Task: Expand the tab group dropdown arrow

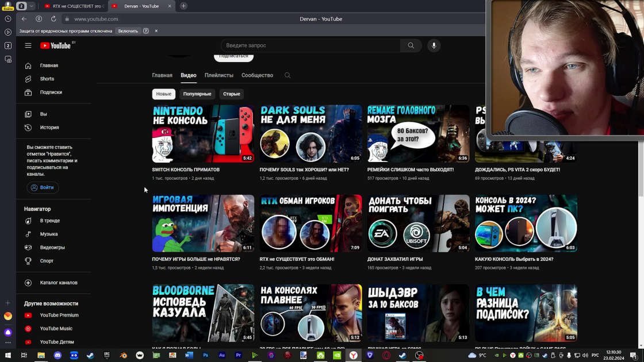Action: point(31,6)
